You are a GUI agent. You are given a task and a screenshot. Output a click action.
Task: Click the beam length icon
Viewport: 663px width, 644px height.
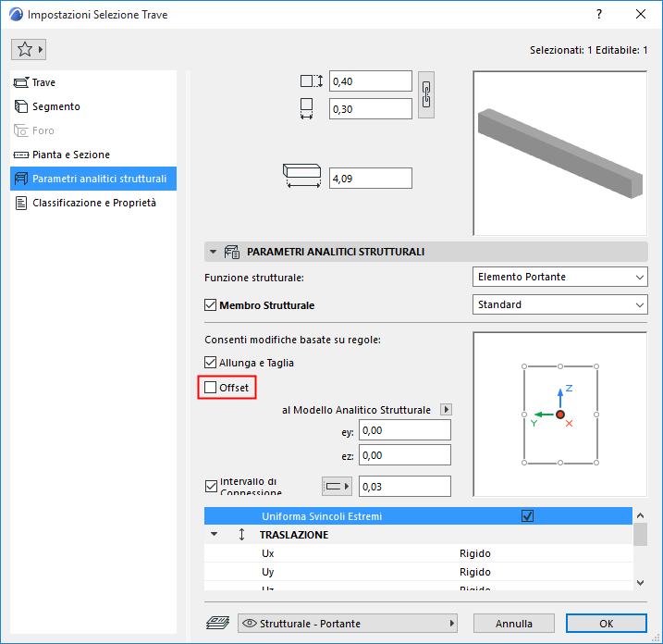(301, 176)
